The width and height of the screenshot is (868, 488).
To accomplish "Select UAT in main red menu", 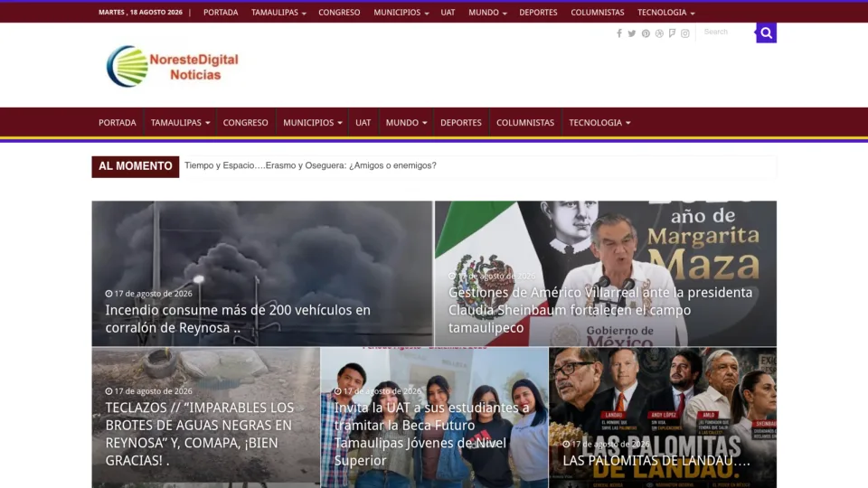I will click(x=363, y=122).
